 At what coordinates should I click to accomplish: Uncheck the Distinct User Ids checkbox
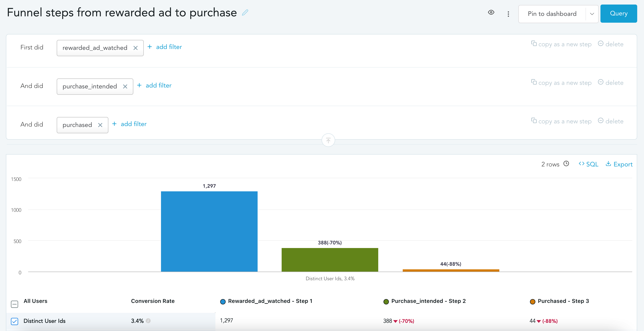point(15,321)
